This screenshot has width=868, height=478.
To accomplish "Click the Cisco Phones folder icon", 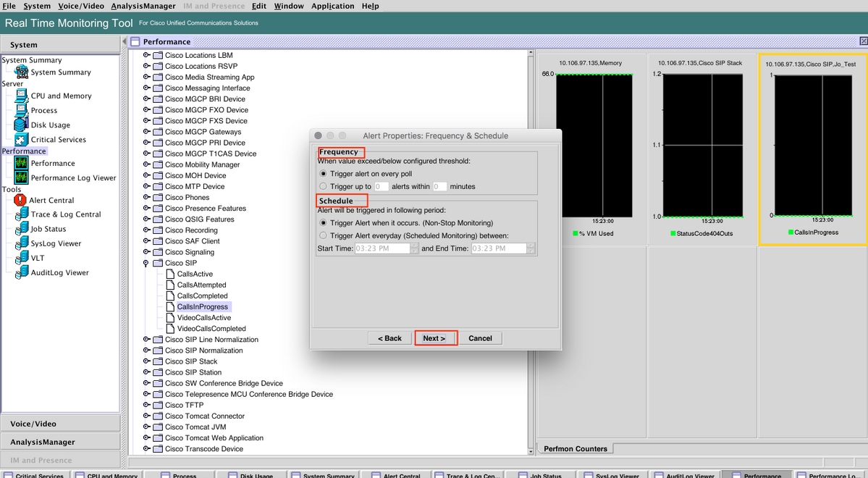I will pos(158,197).
